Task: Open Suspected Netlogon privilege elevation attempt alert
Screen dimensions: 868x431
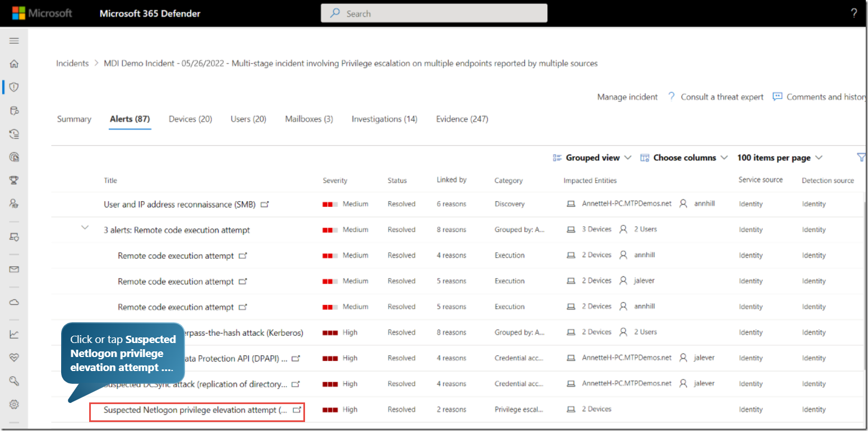Action: 196,410
